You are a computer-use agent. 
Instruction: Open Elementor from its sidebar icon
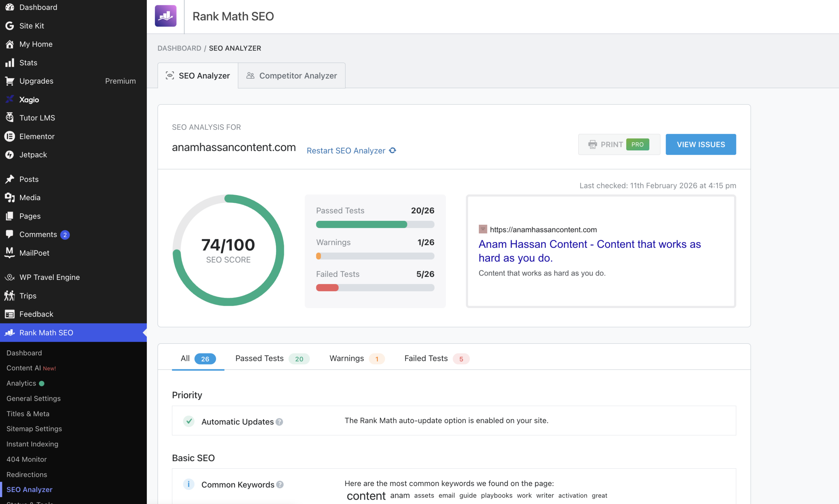(x=10, y=136)
